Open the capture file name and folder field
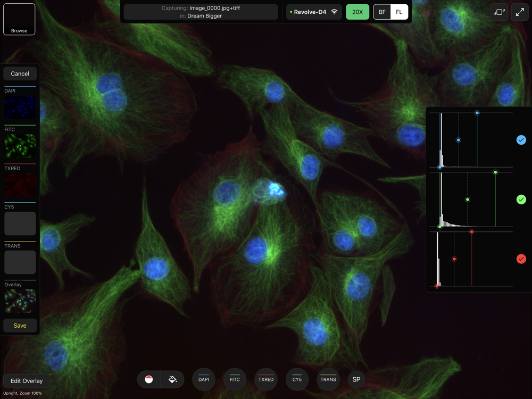 click(201, 12)
